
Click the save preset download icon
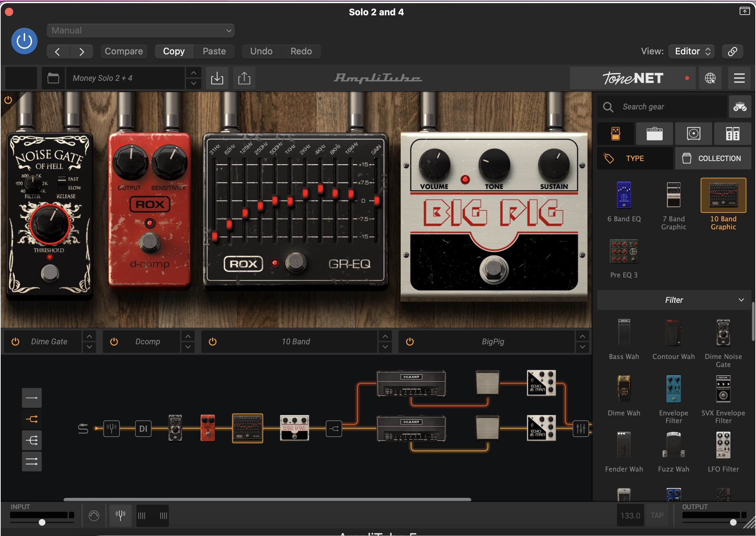tap(217, 78)
